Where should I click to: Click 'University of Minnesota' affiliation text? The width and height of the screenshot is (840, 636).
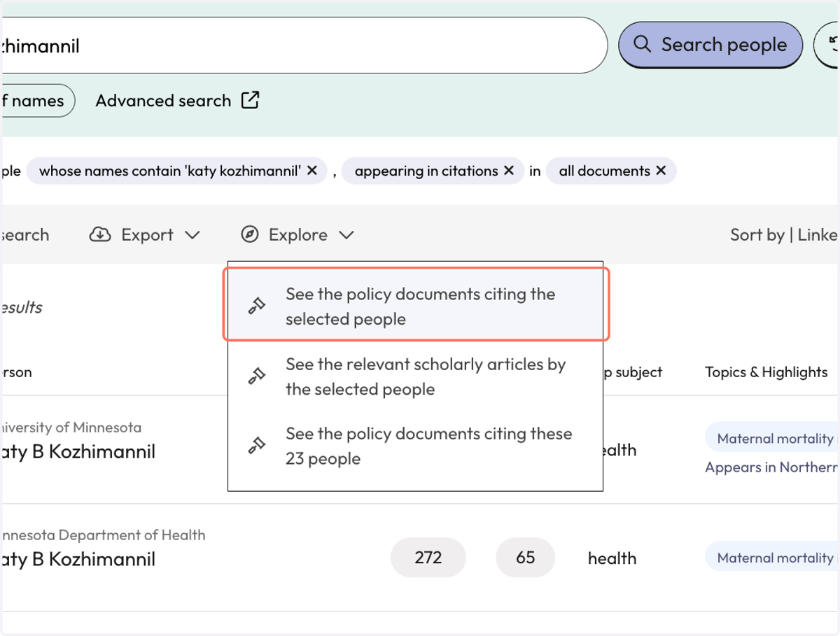pyautogui.click(x=71, y=427)
